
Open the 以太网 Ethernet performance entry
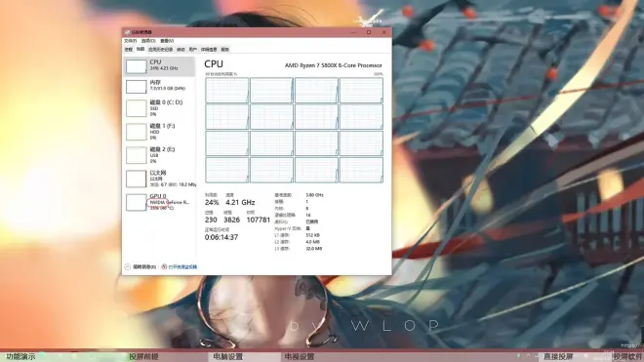pos(159,179)
